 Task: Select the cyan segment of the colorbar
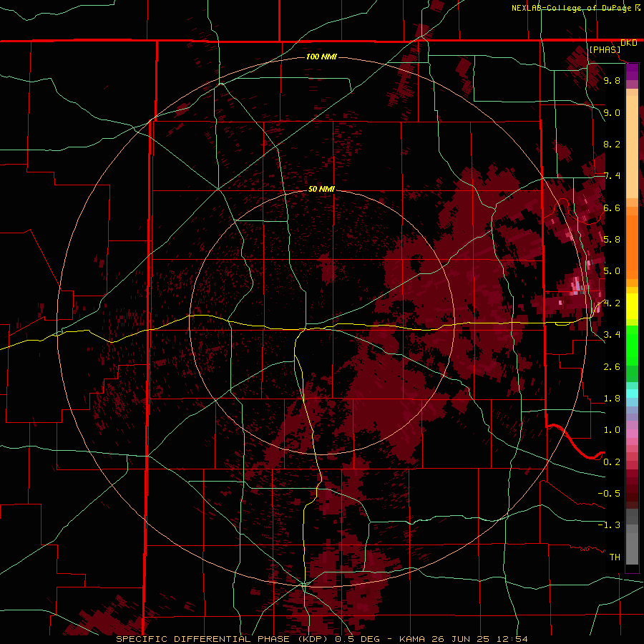point(632,393)
